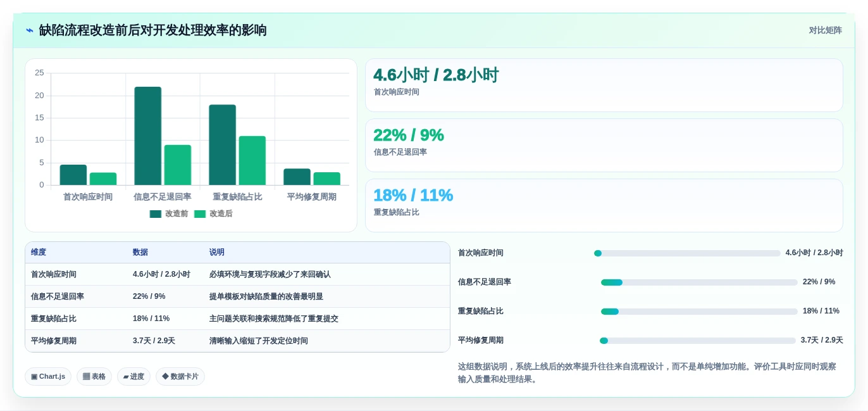Screen dimensions: 868x411
Task: Click the 4.6小时 / 2.8小时 data card value
Action: click(436, 75)
